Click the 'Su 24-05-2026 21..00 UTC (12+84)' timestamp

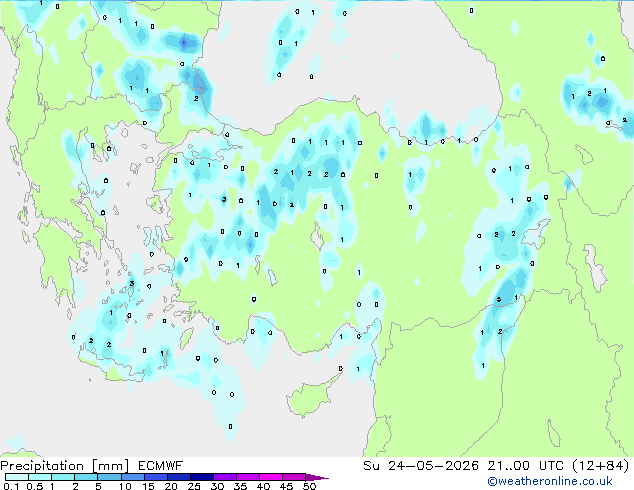point(496,465)
